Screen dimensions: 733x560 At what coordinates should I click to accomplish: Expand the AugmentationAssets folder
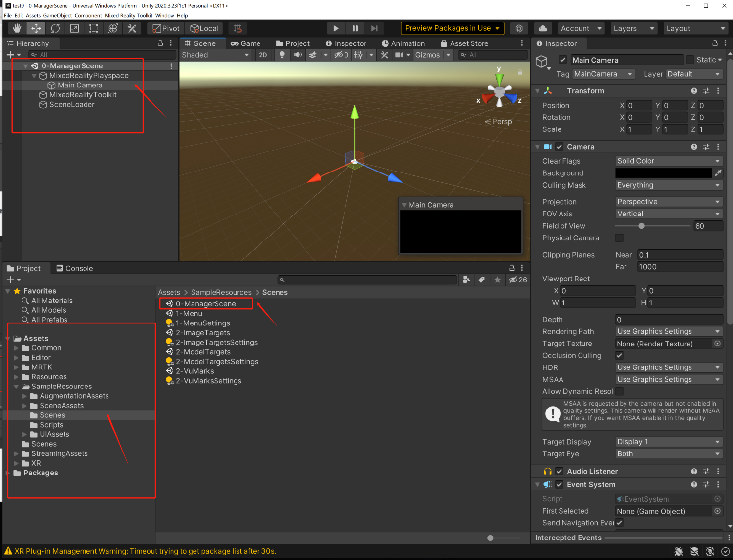click(x=25, y=396)
